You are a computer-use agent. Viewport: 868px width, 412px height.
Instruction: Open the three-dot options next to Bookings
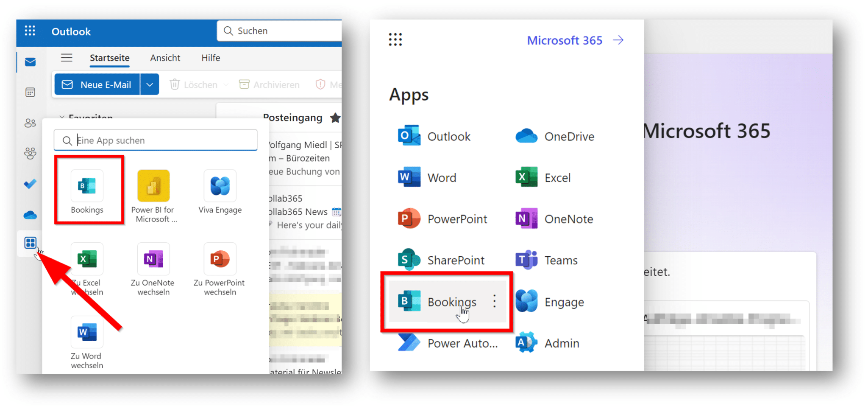(494, 301)
